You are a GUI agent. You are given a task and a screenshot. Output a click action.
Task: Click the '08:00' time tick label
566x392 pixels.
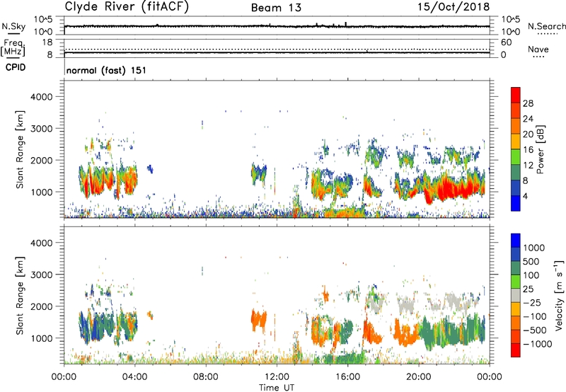click(206, 377)
